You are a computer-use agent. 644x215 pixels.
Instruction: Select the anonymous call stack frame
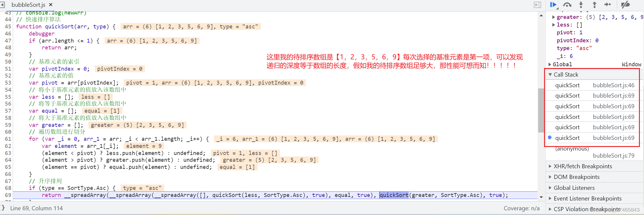coord(572,149)
